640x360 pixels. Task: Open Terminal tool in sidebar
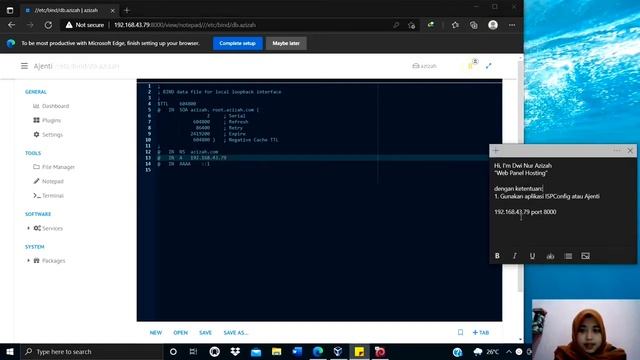point(48,196)
